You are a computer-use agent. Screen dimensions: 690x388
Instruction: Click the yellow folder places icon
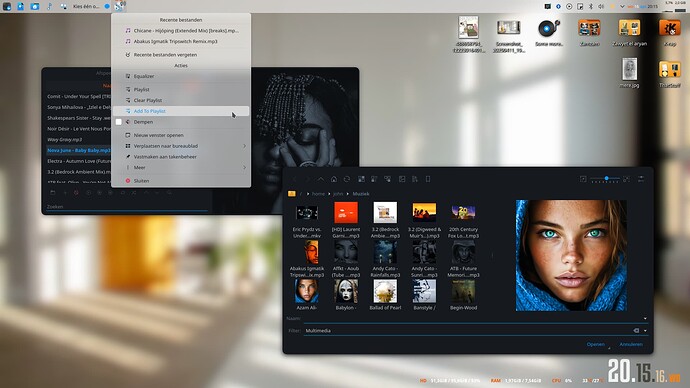291,194
